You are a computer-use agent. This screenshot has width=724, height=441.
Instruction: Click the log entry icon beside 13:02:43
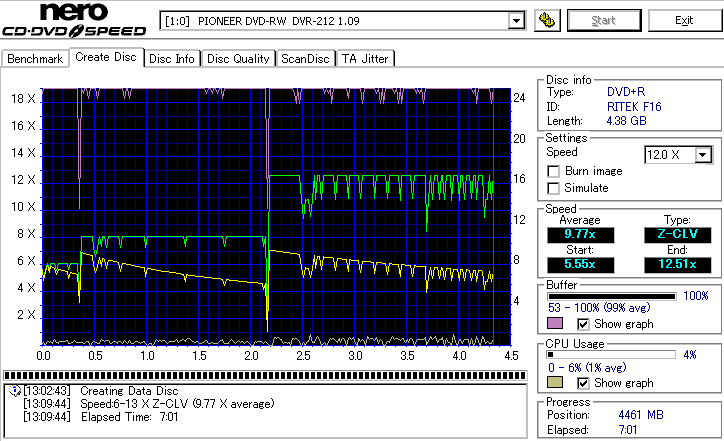point(15,391)
